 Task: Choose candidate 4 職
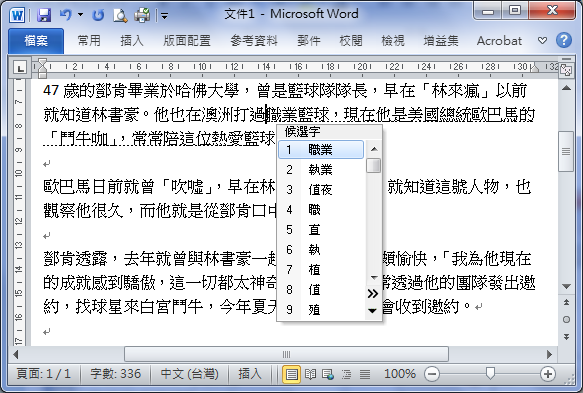click(x=321, y=210)
